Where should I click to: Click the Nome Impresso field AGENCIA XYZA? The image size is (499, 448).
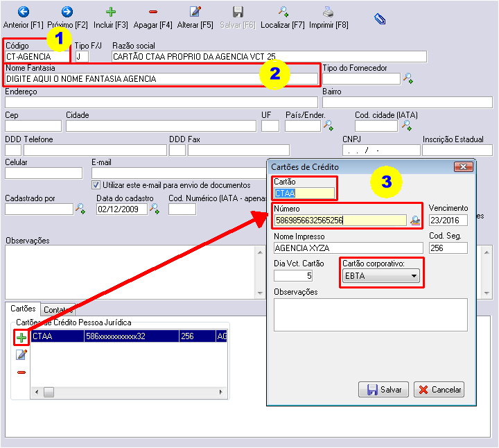point(349,248)
